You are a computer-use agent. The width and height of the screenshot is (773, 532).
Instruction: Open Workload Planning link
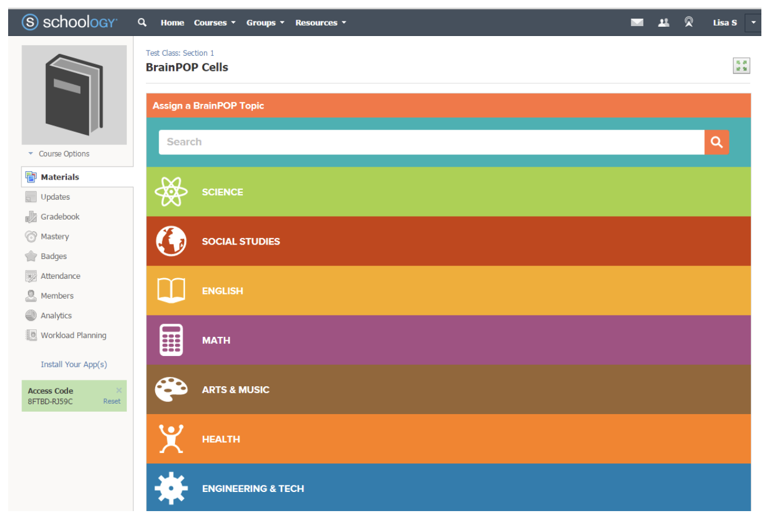(73, 335)
